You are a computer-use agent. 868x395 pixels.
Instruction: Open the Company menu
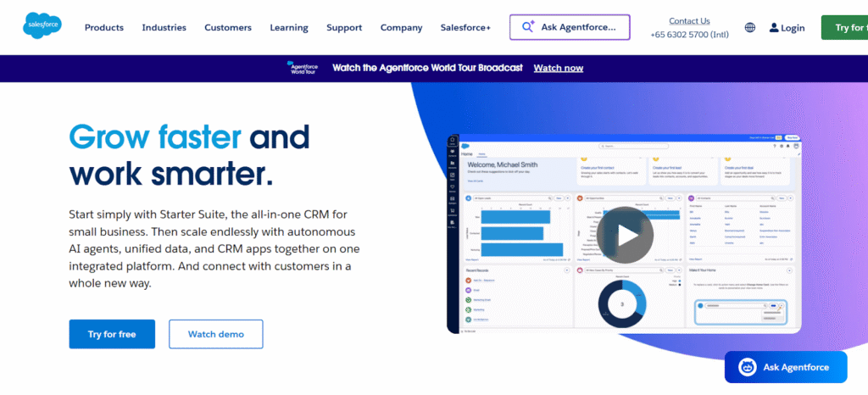pyautogui.click(x=401, y=28)
